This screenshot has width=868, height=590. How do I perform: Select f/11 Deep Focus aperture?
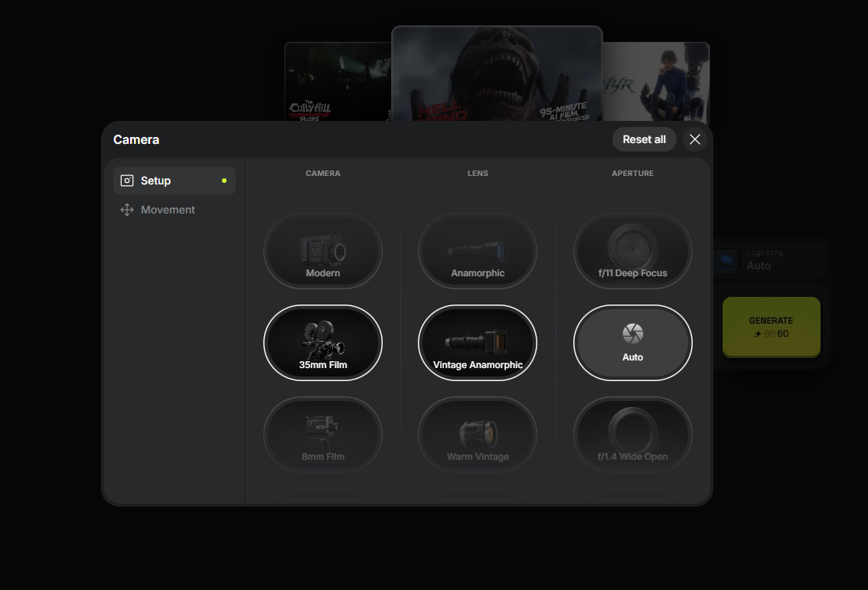point(633,251)
